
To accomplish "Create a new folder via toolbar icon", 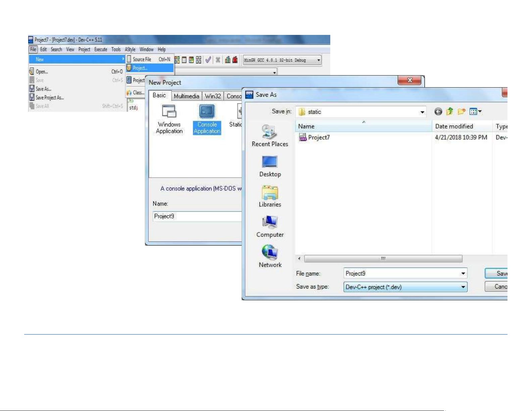I will (462, 112).
